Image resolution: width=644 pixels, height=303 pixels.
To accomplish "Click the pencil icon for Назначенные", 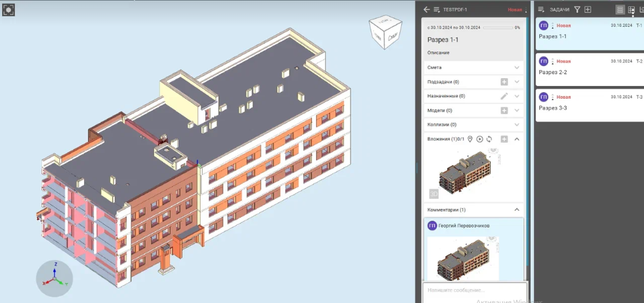I will 504,96.
